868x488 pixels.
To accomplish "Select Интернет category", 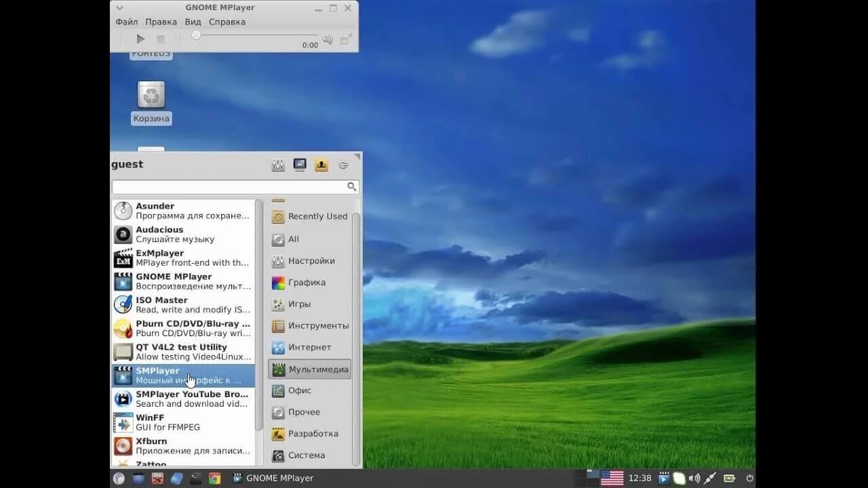I will click(311, 348).
